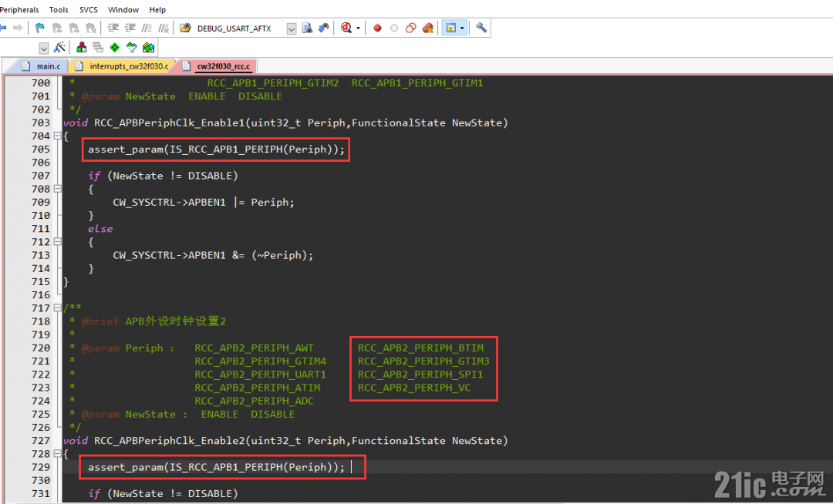This screenshot has width=833, height=504.
Task: Comment the selected code lines
Action: [x=147, y=28]
